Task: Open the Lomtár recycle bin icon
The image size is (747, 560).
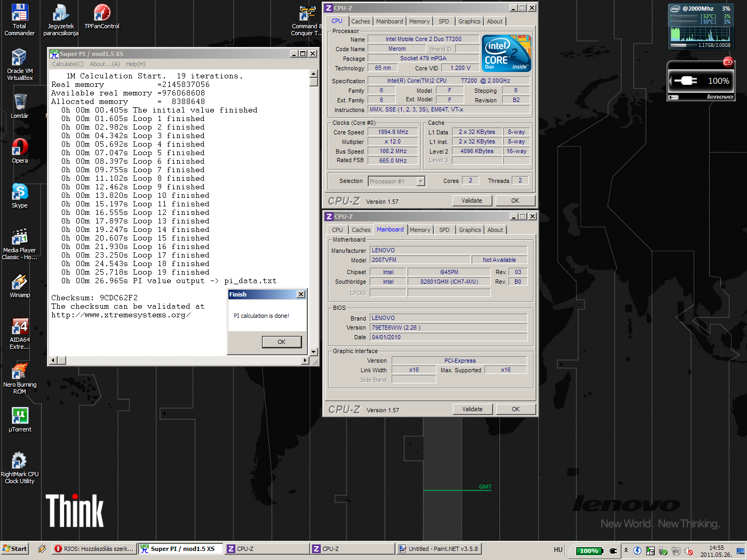Action: click(x=20, y=106)
